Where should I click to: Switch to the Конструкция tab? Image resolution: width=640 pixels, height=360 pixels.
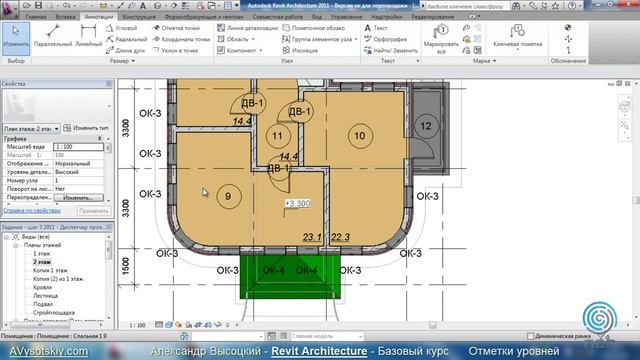point(139,17)
